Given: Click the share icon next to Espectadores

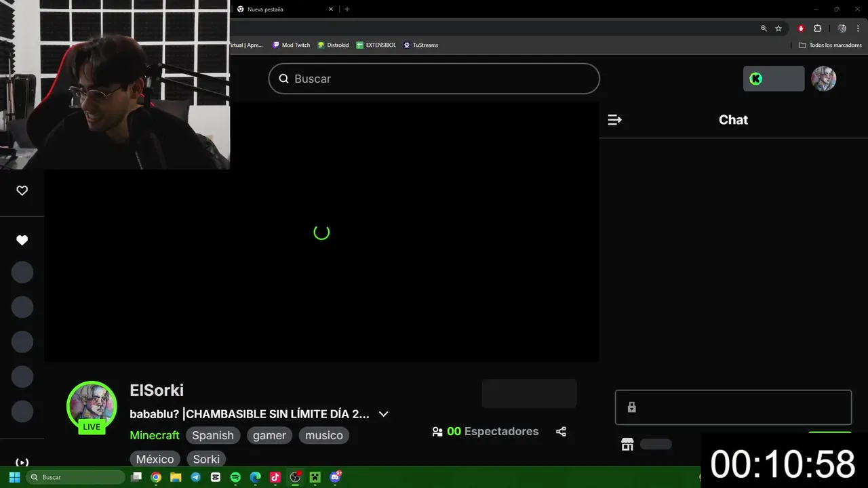Looking at the screenshot, I should tap(561, 432).
